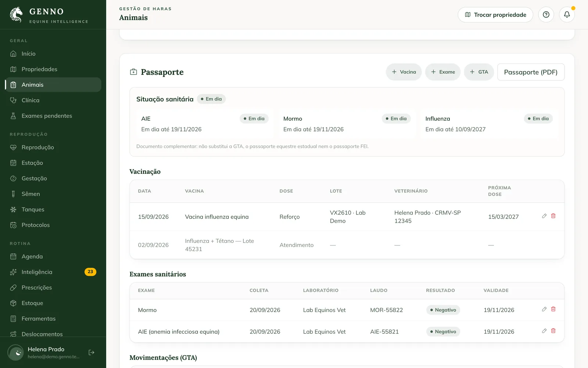Delete the Mormo exam entry

(x=553, y=309)
